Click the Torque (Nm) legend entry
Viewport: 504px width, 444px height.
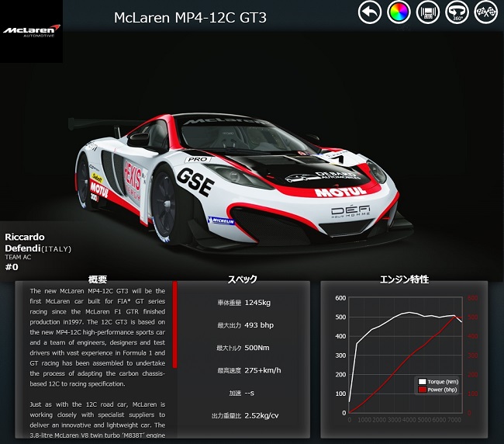click(x=438, y=382)
